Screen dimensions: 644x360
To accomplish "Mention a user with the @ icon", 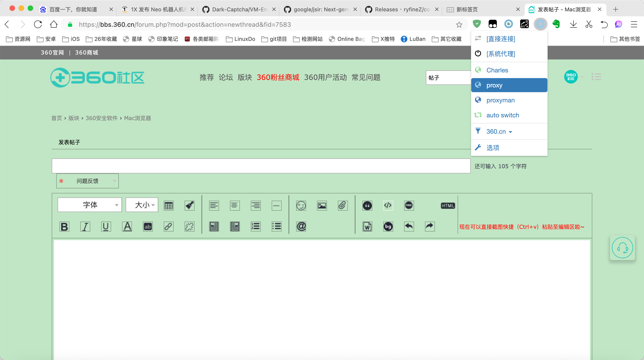I will pyautogui.click(x=301, y=226).
